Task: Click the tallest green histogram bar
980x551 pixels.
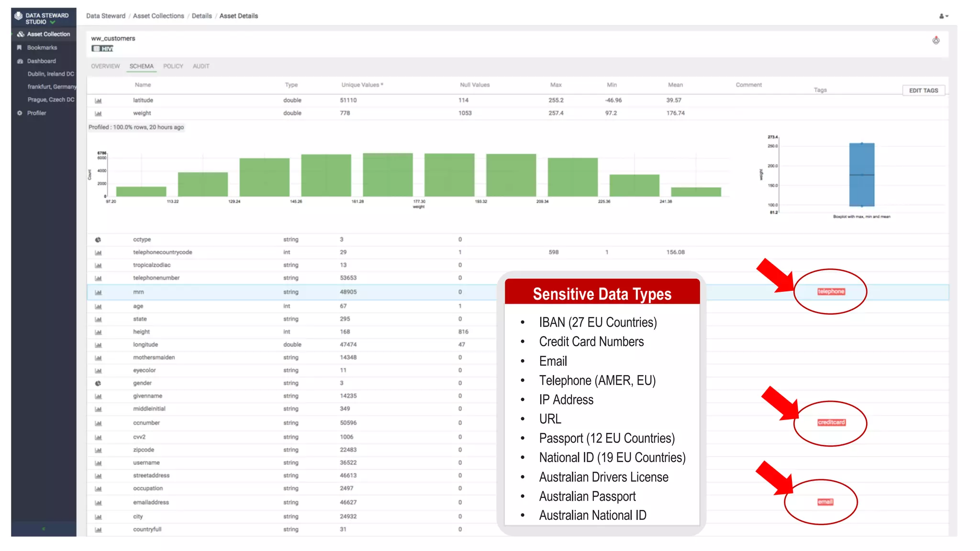Action: point(388,175)
